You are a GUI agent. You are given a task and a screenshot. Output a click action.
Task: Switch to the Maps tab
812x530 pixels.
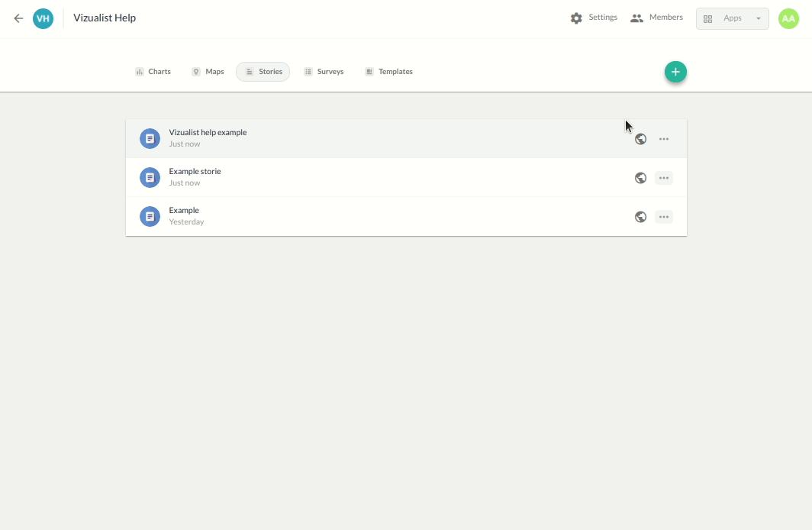[208, 72]
